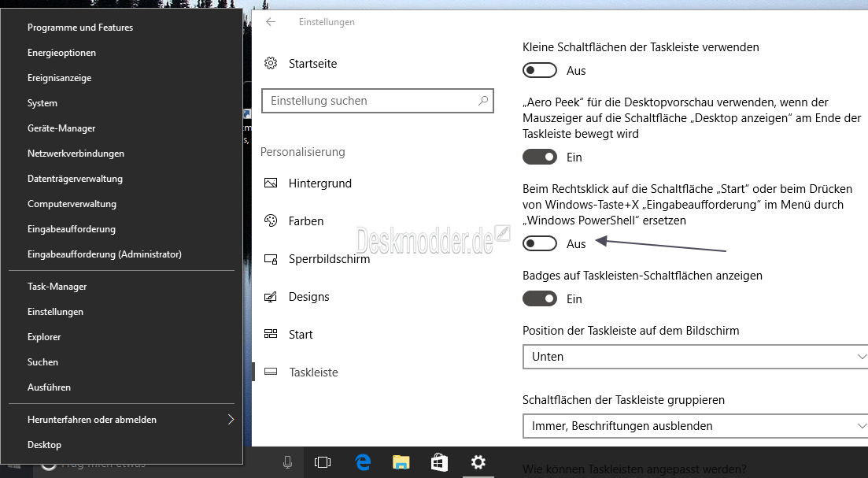Go to Startseite in settings
868x478 pixels.
(312, 64)
